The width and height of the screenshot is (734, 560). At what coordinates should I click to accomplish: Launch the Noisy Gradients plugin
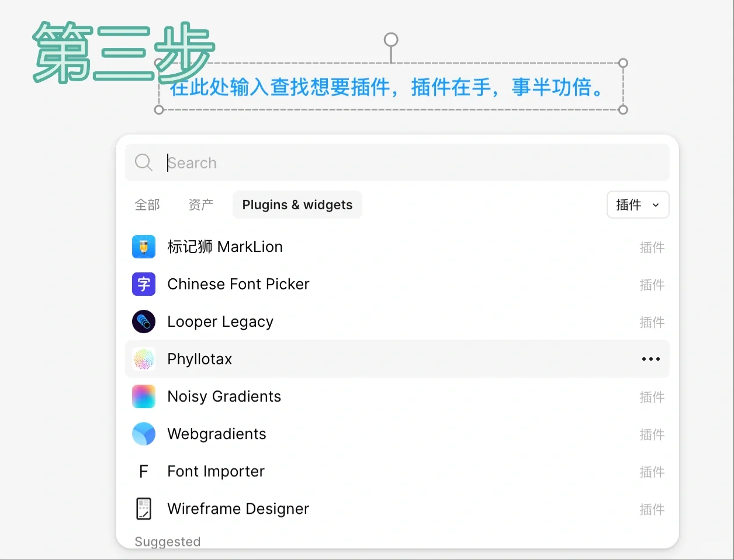click(x=397, y=396)
